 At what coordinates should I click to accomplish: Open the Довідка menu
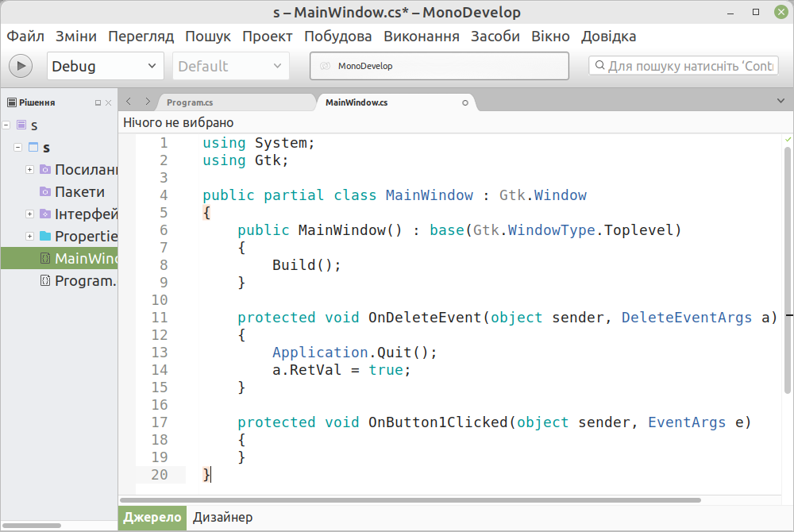tap(608, 37)
